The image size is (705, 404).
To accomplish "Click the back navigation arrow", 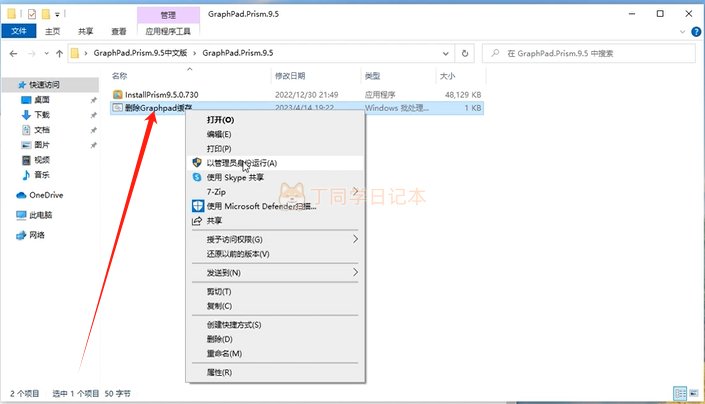I will [x=13, y=53].
